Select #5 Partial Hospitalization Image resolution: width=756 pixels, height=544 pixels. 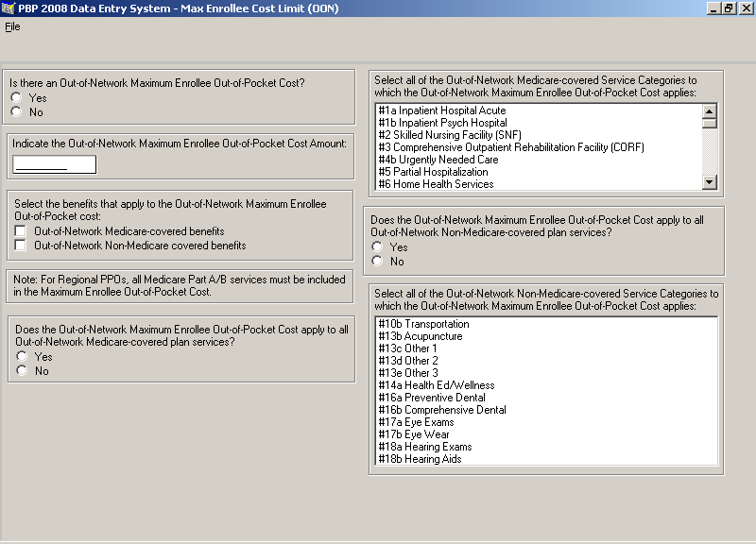[x=539, y=172]
